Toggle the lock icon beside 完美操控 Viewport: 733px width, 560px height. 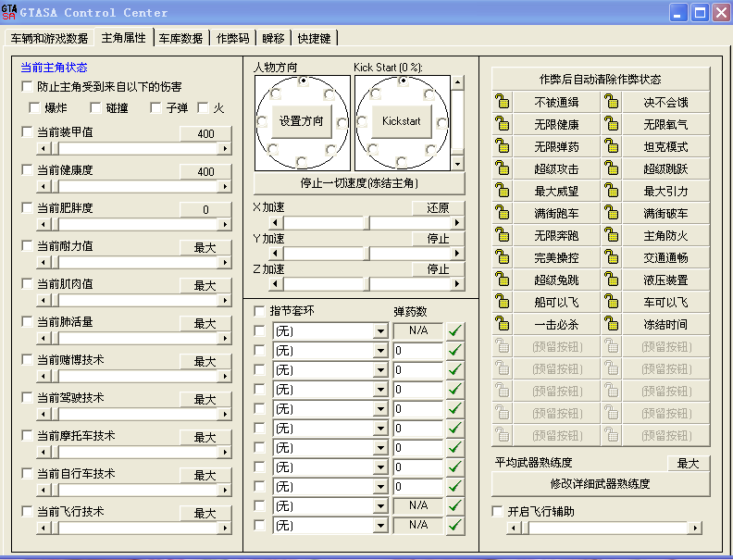coord(503,257)
